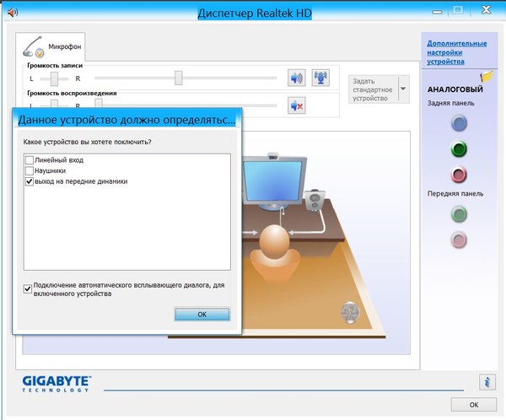
Task: Click the Передняя панель label
Action: pyautogui.click(x=455, y=193)
